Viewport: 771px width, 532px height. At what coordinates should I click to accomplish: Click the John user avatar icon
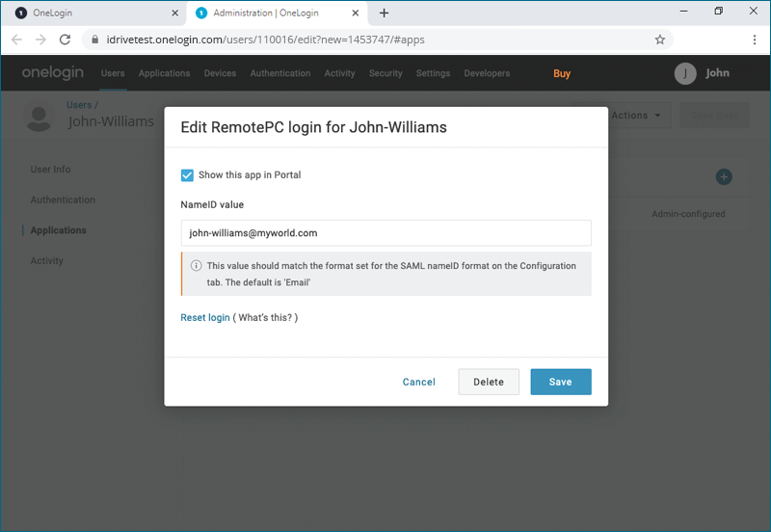pos(685,73)
